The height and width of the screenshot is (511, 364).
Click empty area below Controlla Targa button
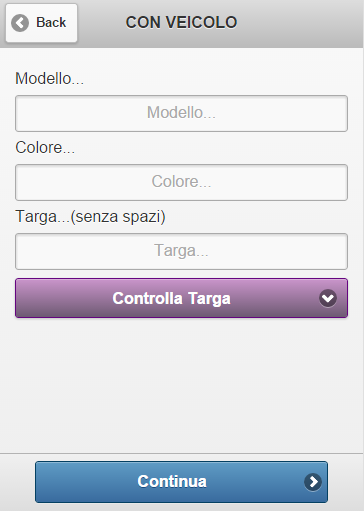pos(181,383)
